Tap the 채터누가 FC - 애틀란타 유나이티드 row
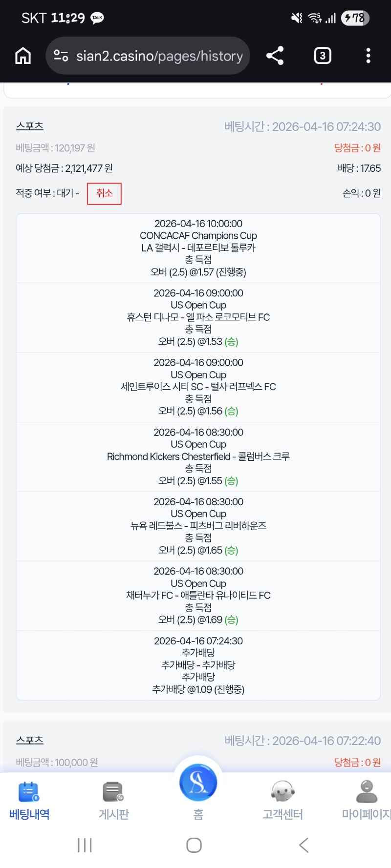Image resolution: width=391 pixels, height=868 pixels. 198,596
